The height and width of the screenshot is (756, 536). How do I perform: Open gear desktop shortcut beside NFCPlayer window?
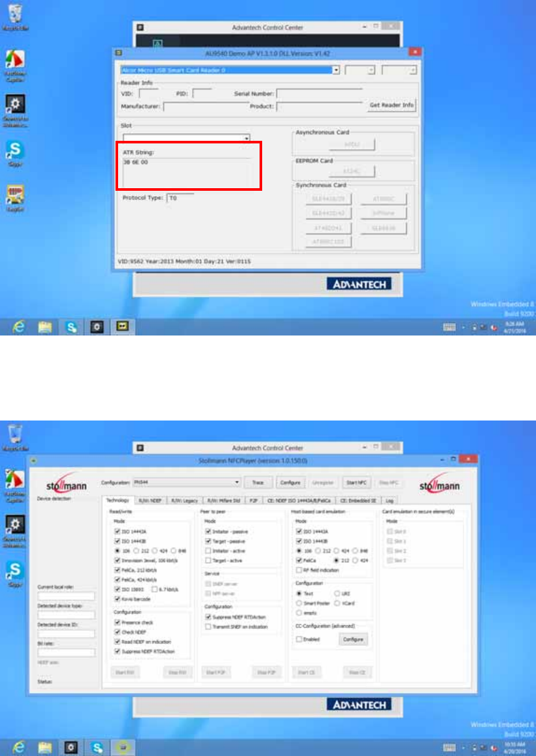tap(16, 530)
